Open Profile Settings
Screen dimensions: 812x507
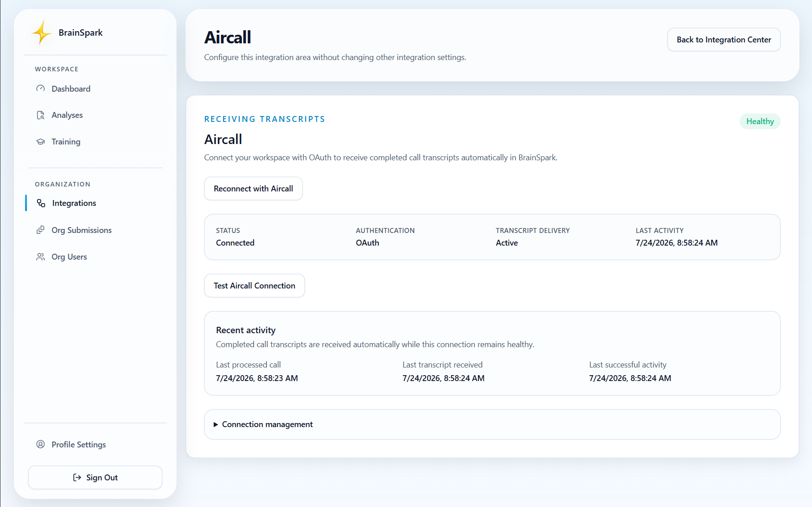pyautogui.click(x=95, y=445)
